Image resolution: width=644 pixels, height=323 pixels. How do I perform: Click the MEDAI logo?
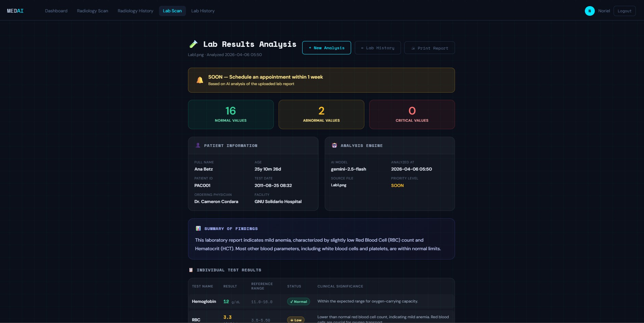coord(15,11)
